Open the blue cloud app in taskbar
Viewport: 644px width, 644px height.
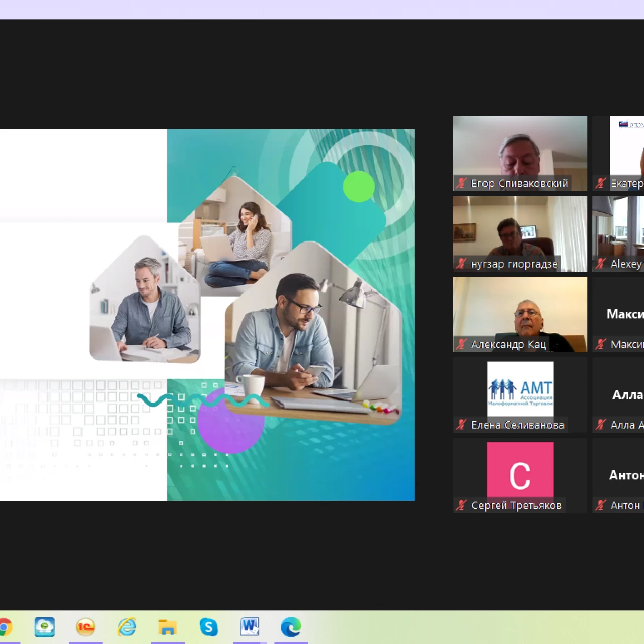click(x=45, y=627)
